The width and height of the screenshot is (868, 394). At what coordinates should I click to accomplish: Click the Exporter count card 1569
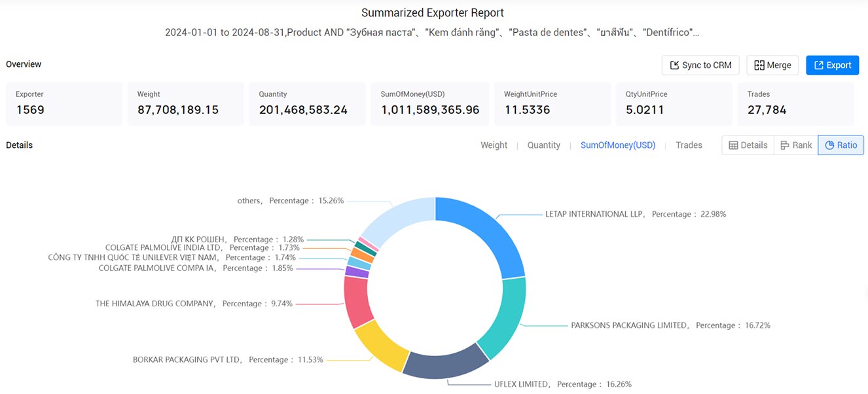[x=64, y=103]
